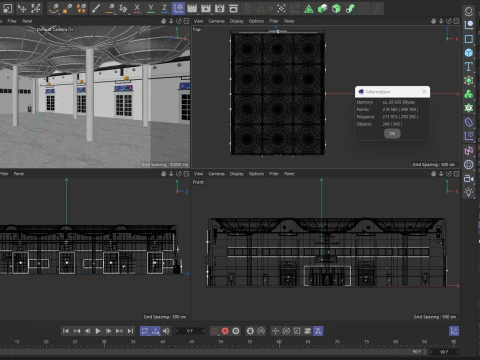480x360 pixels.
Task: Toggle the position keyframe channel button
Action: click(x=275, y=331)
